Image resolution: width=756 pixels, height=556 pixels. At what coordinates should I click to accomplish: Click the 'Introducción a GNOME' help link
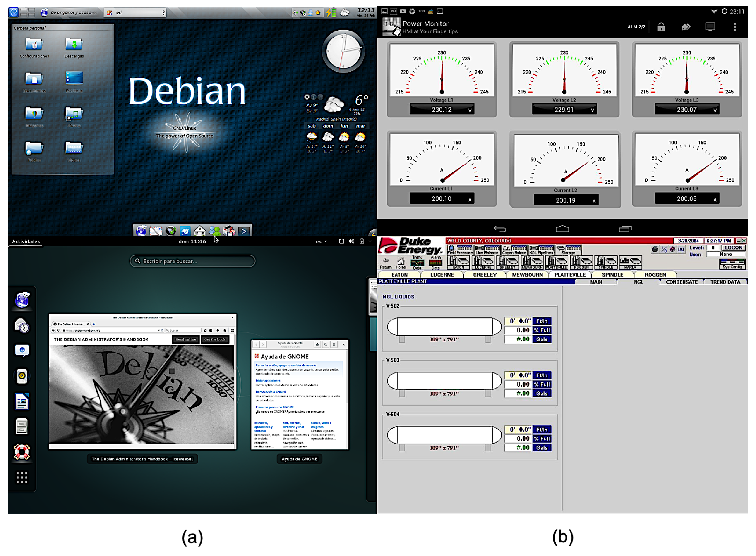coord(271,392)
